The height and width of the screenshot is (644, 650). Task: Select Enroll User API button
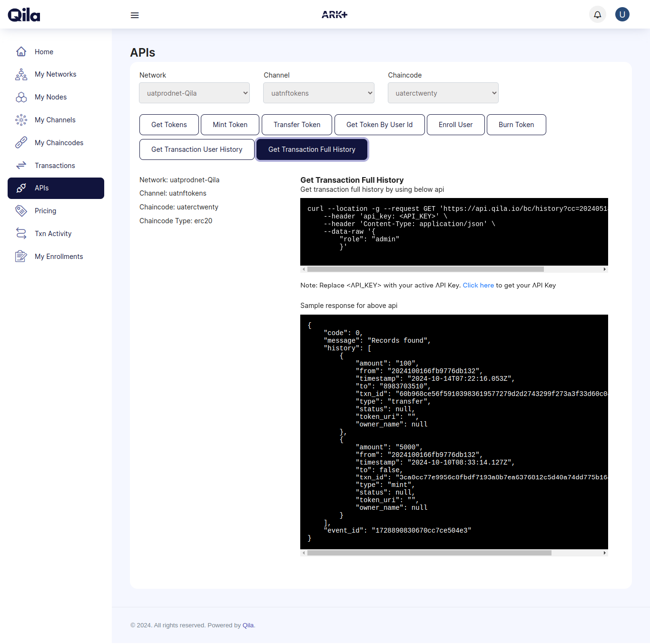coord(455,125)
